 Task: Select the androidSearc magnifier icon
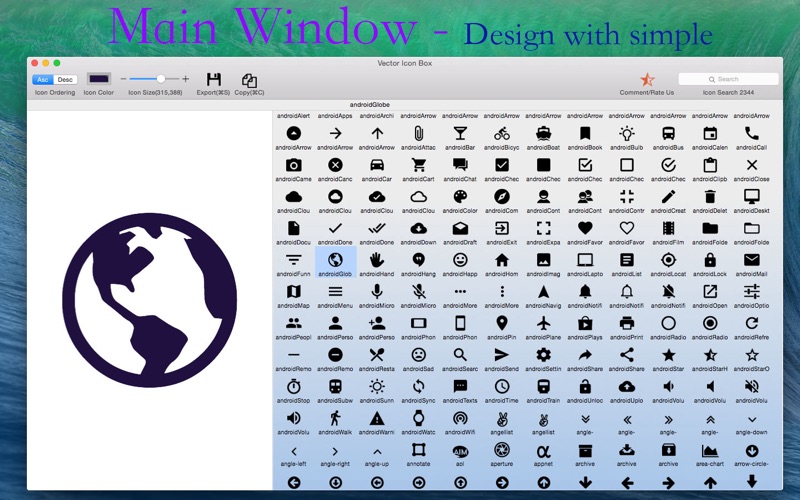pos(460,355)
